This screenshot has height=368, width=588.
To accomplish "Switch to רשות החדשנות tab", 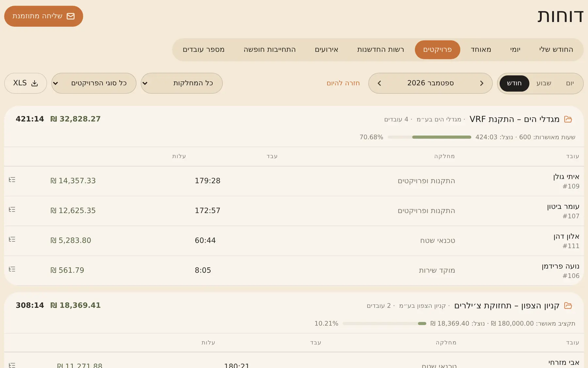I will point(381,50).
